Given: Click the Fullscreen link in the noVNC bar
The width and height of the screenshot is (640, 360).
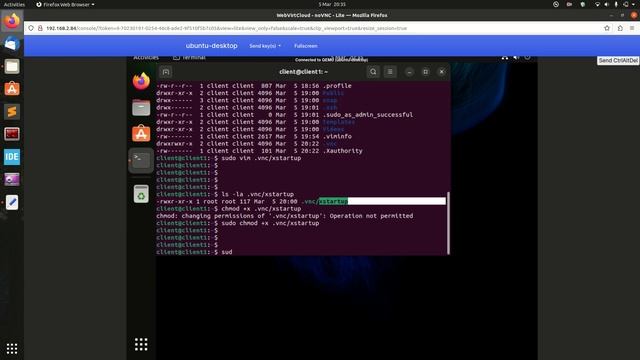Looking at the screenshot, I should click(x=306, y=46).
